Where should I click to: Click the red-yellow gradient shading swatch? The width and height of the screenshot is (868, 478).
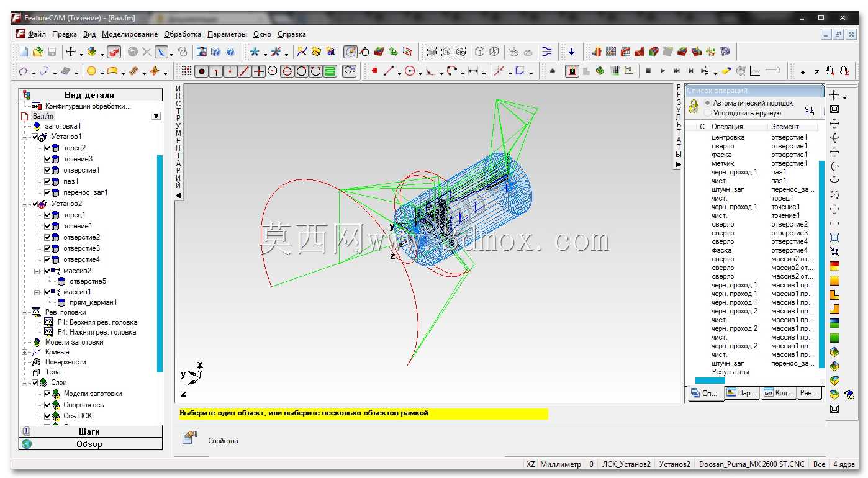coord(834,266)
